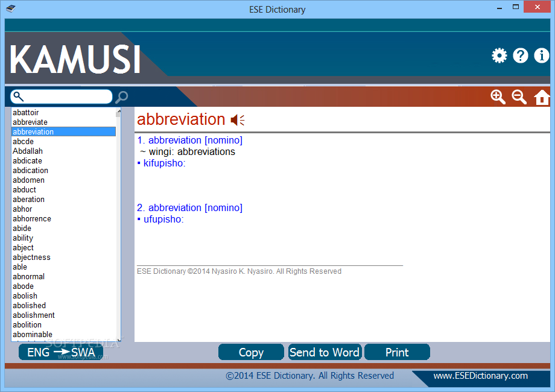This screenshot has width=555, height=392.
Task: Copy the definition with Copy button
Action: coord(251,352)
